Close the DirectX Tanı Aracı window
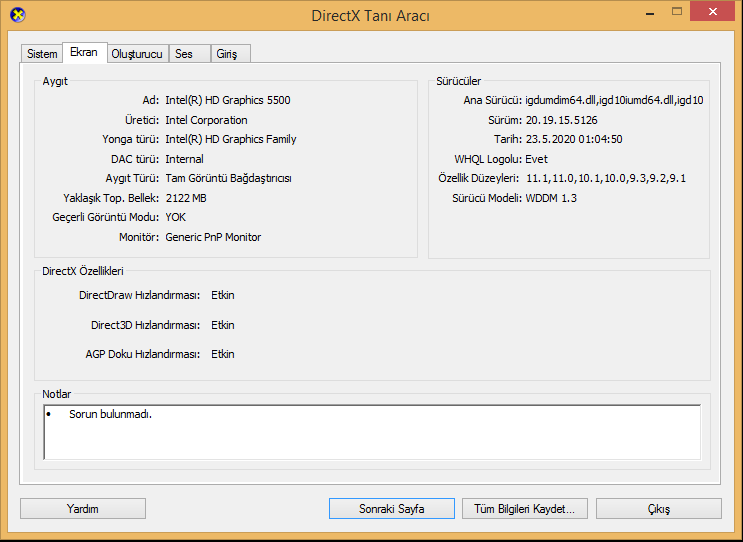 (713, 12)
